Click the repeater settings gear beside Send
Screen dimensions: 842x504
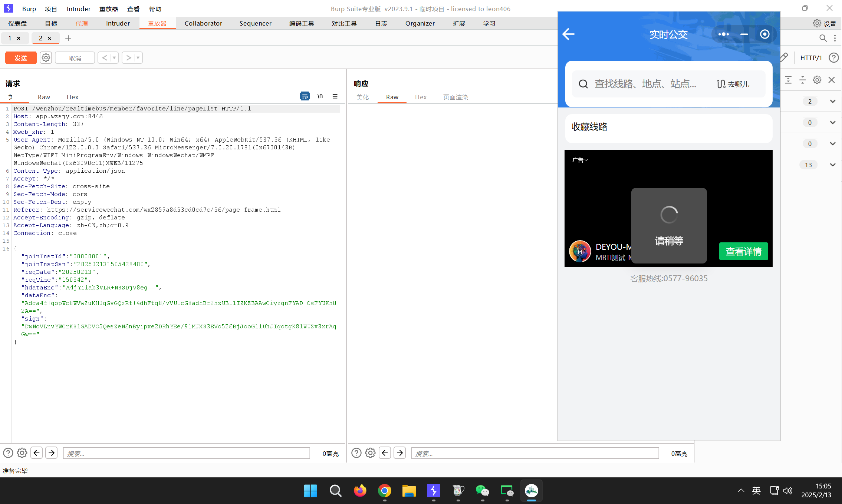[46, 58]
